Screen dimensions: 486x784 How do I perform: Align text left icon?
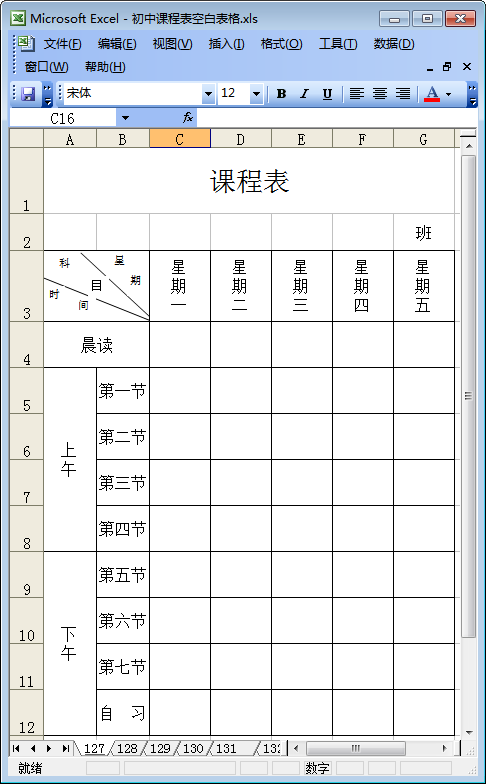(356, 94)
